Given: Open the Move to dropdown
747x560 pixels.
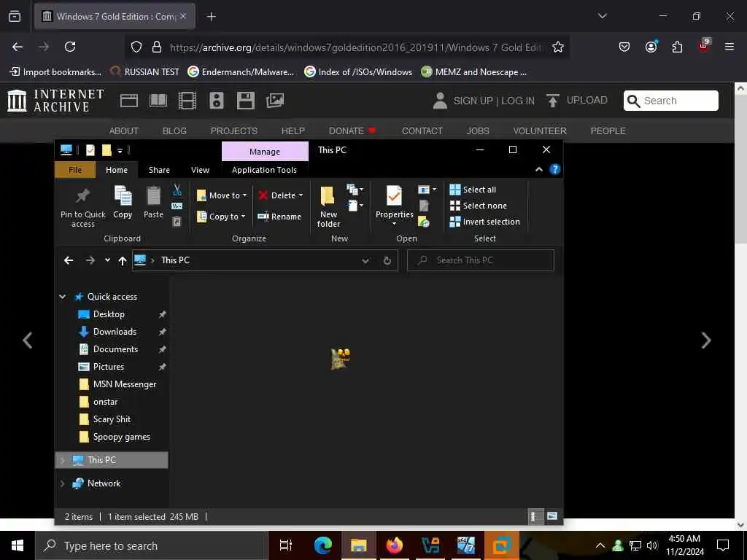Looking at the screenshot, I should click(x=222, y=195).
